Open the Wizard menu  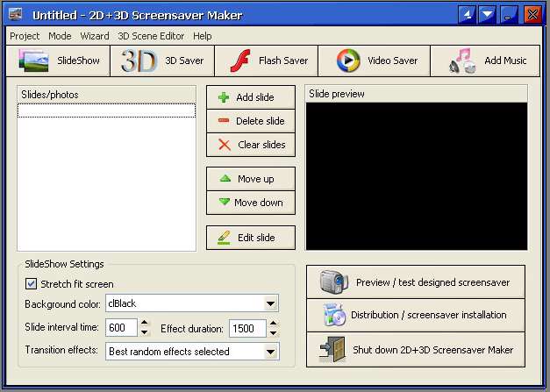[95, 36]
